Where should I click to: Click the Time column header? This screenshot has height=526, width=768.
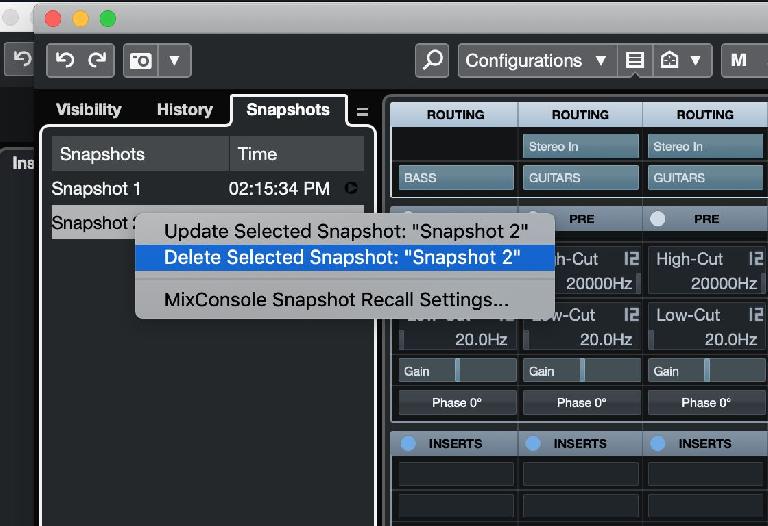(x=297, y=154)
